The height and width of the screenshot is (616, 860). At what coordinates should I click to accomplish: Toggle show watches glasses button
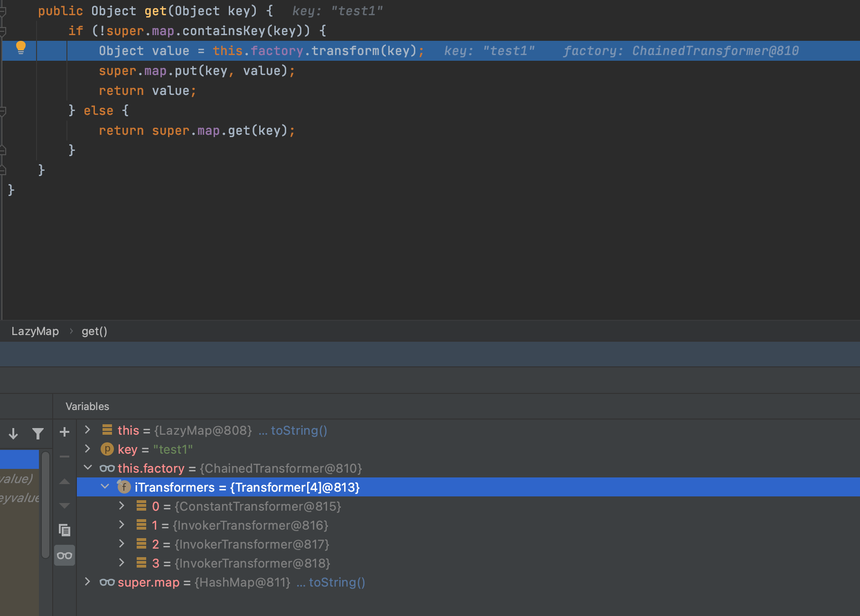pos(65,555)
